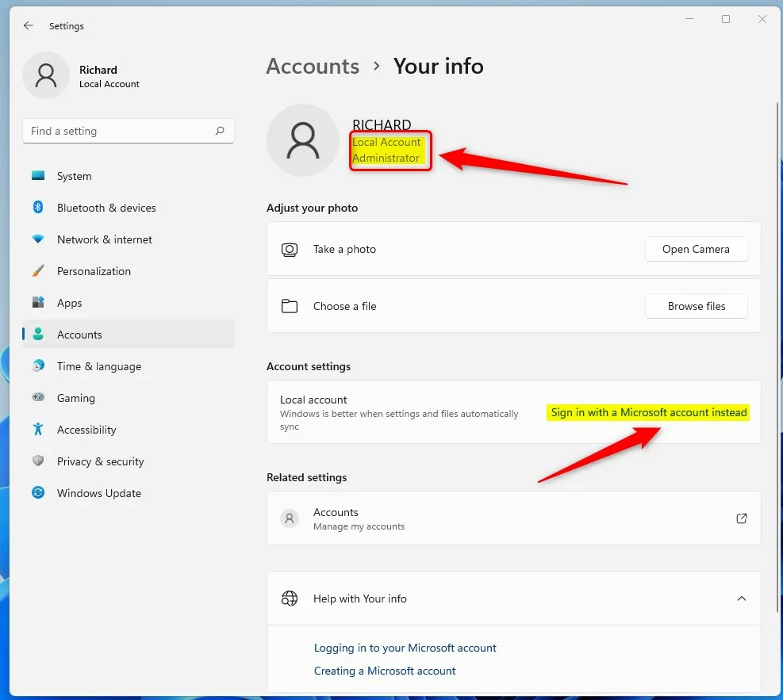Click the search magnifier icon
This screenshot has height=700, width=783.
pyautogui.click(x=220, y=131)
